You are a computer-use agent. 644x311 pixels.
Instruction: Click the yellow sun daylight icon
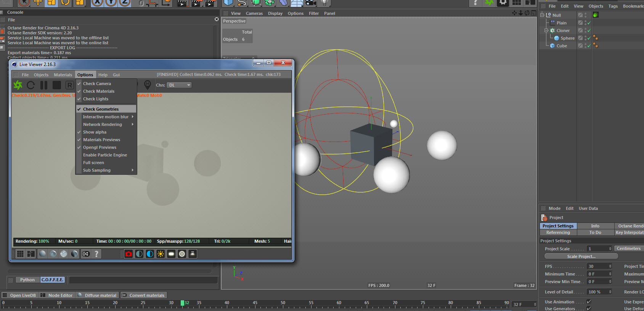[x=161, y=254]
